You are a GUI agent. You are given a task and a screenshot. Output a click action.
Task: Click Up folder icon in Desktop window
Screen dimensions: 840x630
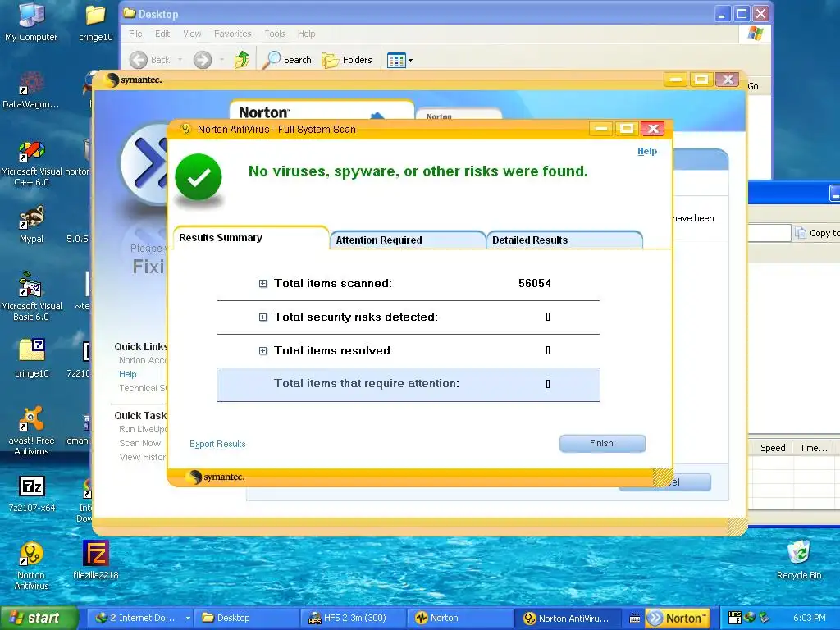pyautogui.click(x=242, y=59)
